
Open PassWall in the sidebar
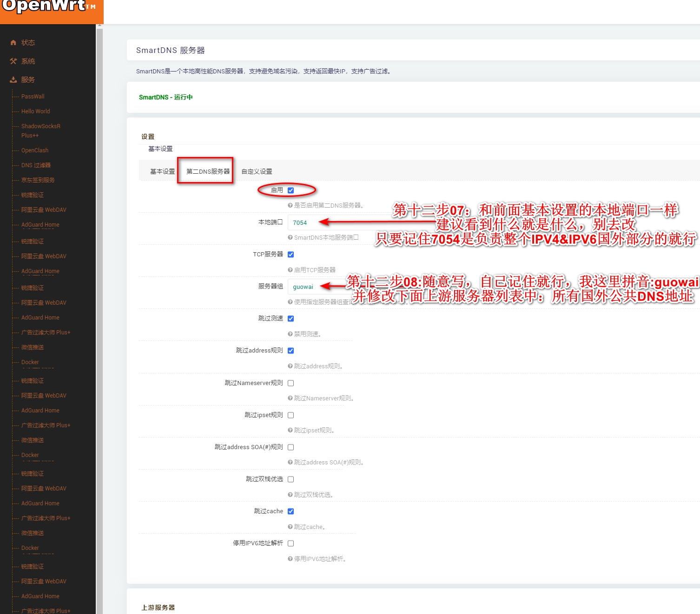point(33,97)
